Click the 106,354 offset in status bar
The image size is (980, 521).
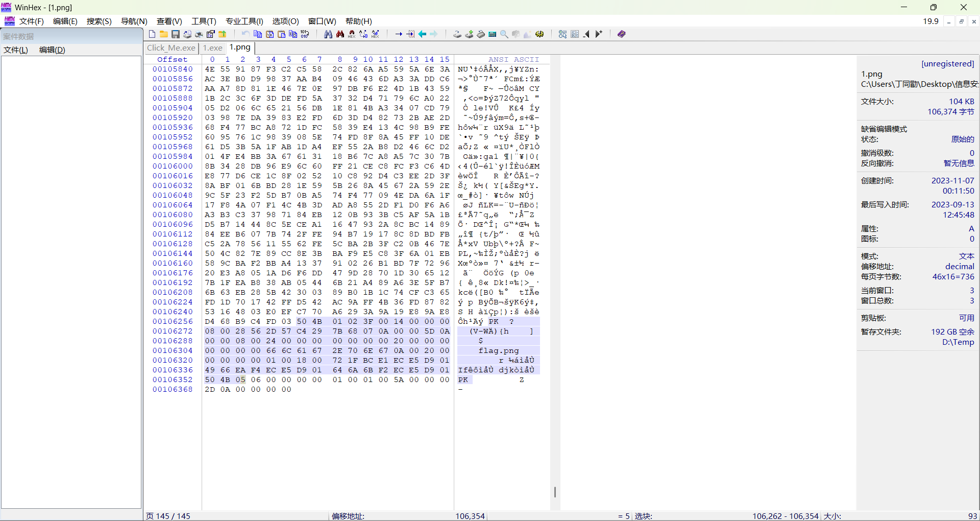coord(470,516)
